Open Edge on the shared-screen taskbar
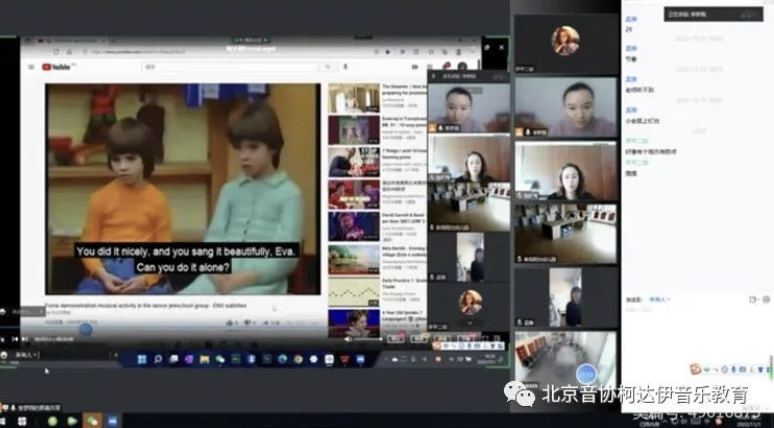 point(282,359)
